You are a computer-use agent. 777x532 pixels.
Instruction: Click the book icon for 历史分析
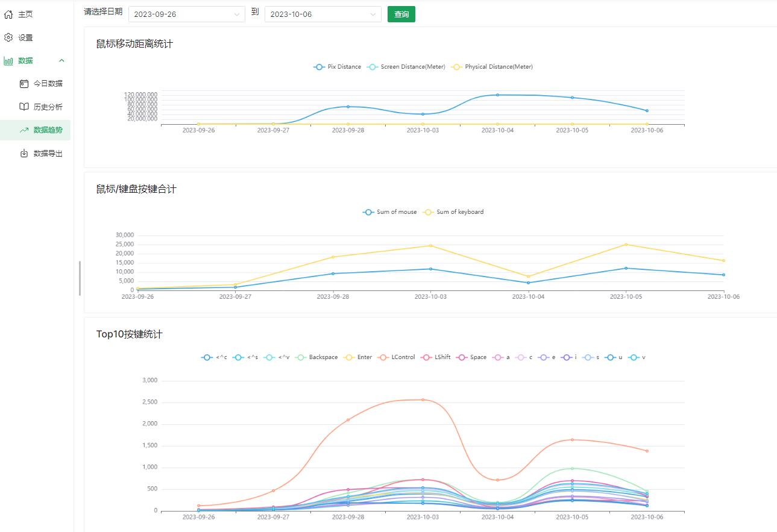tap(24, 107)
